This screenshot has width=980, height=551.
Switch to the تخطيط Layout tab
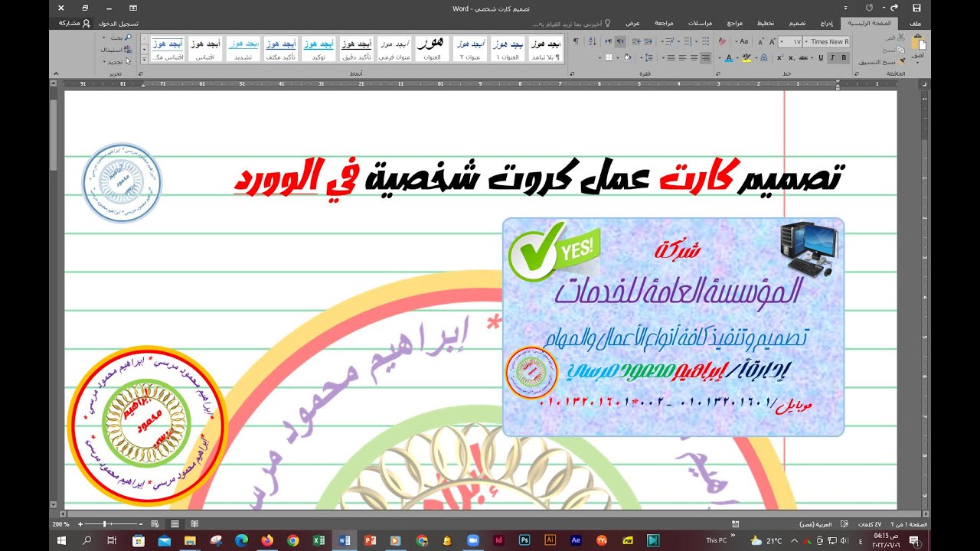766,24
